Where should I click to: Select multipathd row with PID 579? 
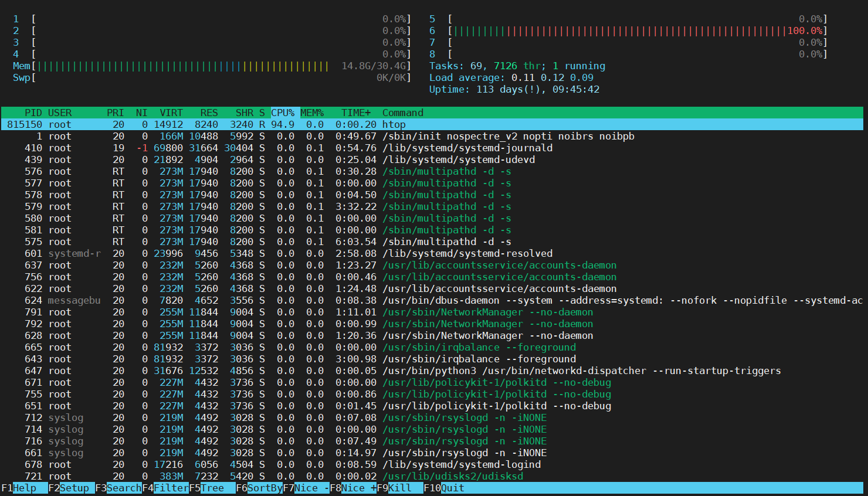pyautogui.click(x=432, y=206)
